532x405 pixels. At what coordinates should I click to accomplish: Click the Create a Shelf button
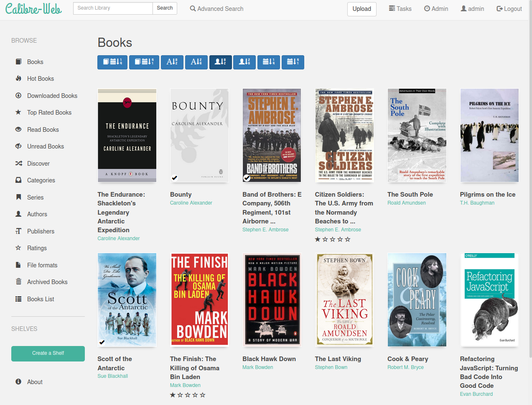[48, 353]
